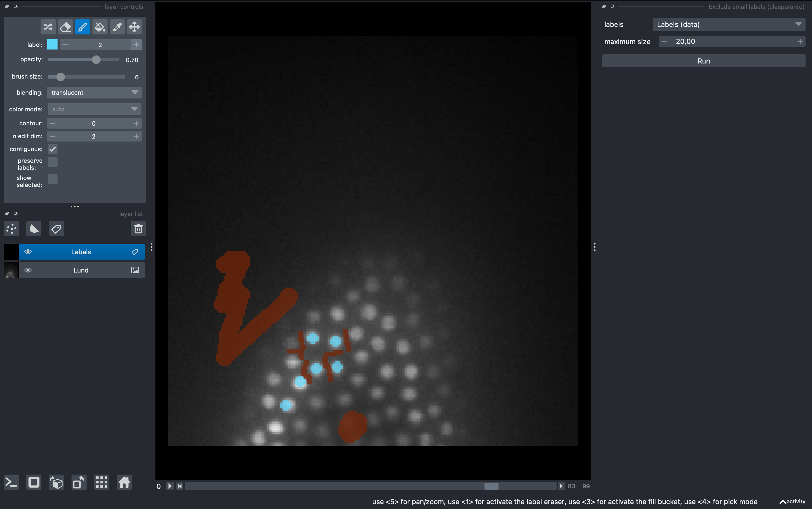Expand the labels layer selector dropdown
Image resolution: width=812 pixels, height=509 pixels.
coord(729,24)
